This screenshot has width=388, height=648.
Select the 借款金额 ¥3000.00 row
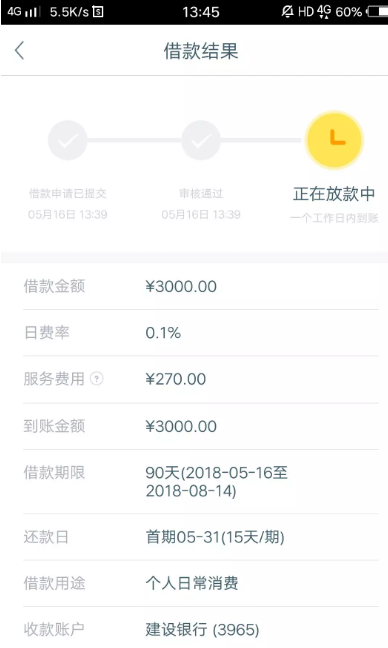(201, 286)
